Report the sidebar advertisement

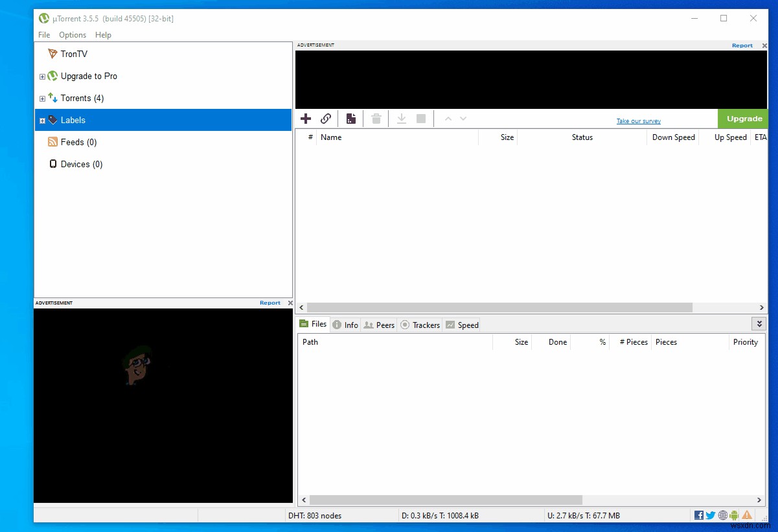coord(270,303)
